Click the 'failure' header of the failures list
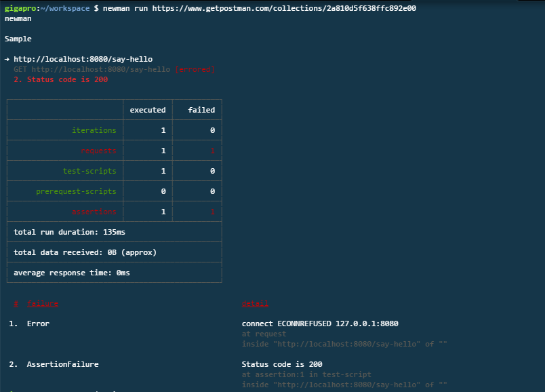545x392 pixels. 42,303
